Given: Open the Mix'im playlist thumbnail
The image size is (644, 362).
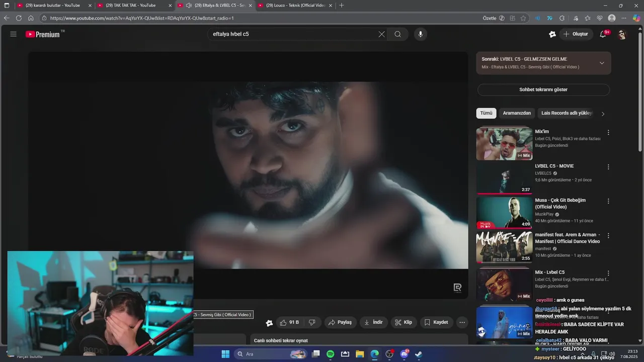Looking at the screenshot, I should (x=504, y=144).
